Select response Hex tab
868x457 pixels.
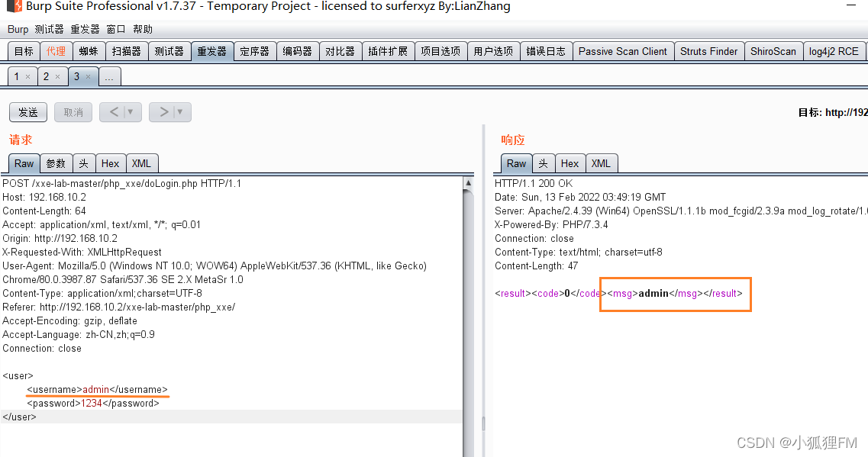coord(570,164)
